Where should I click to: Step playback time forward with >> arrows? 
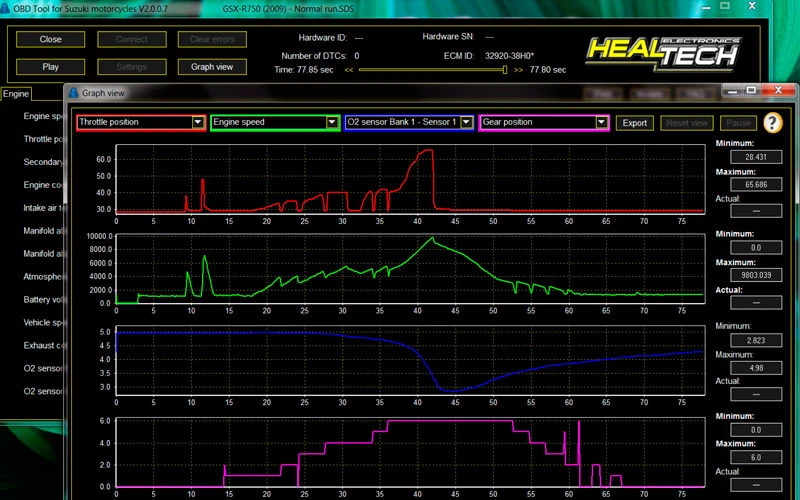(518, 70)
